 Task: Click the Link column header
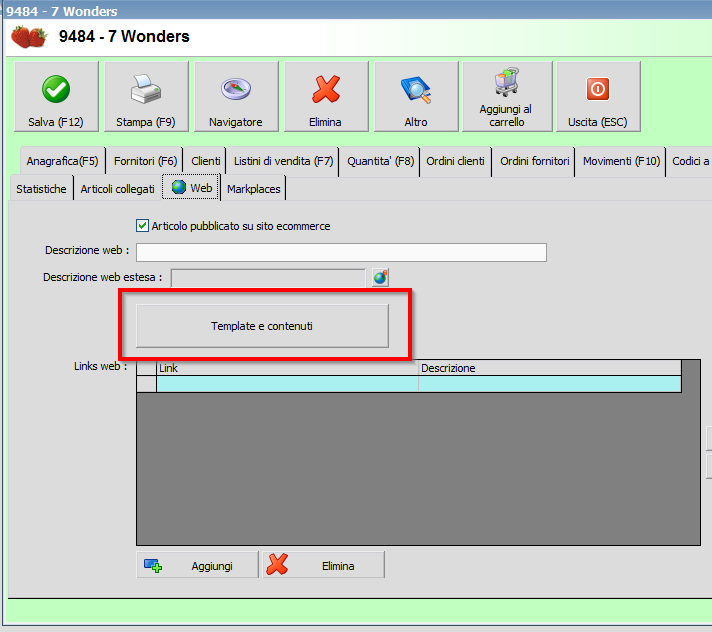[287, 368]
